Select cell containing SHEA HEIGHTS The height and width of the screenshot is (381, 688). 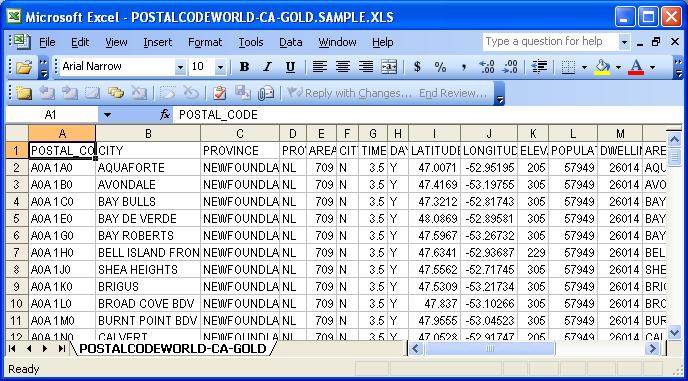148,270
